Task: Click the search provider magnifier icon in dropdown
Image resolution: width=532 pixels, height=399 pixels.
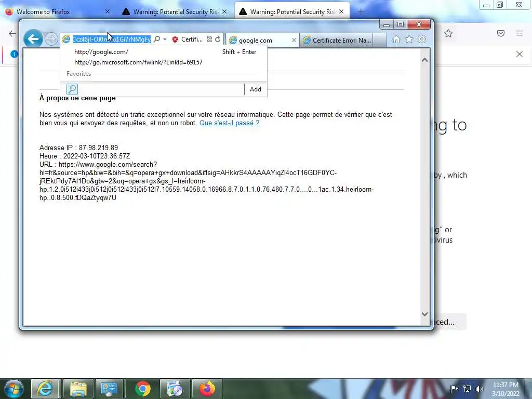Action: pyautogui.click(x=72, y=89)
